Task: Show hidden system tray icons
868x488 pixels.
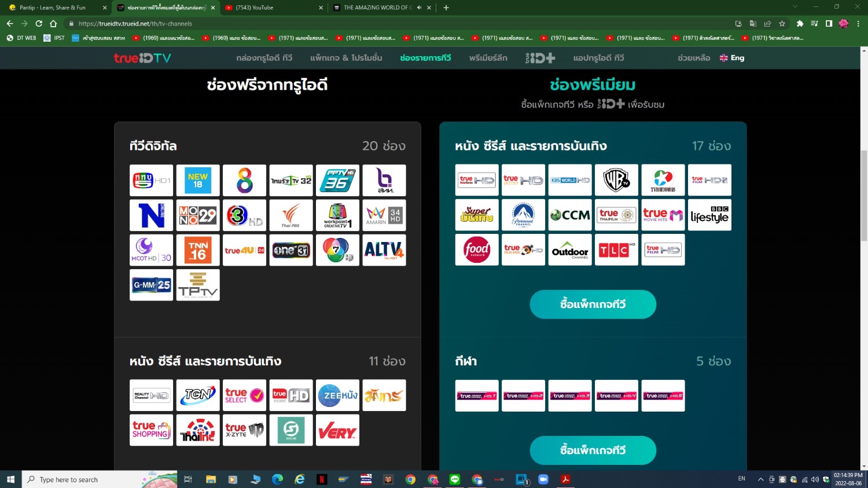Action: [x=760, y=479]
